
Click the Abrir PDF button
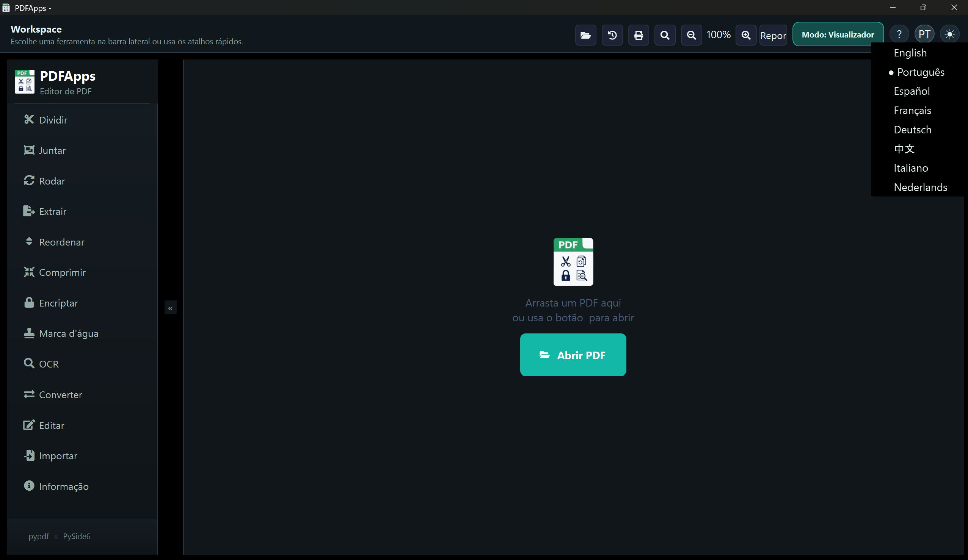573,355
